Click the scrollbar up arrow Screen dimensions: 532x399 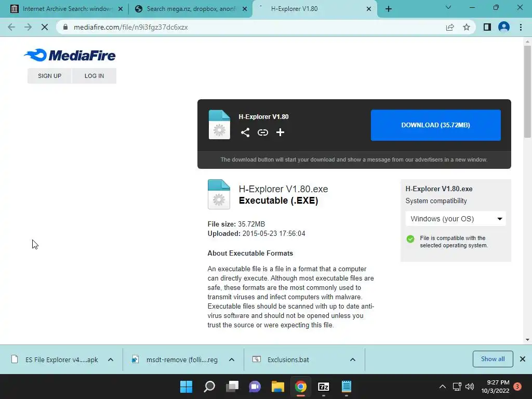[x=527, y=42]
